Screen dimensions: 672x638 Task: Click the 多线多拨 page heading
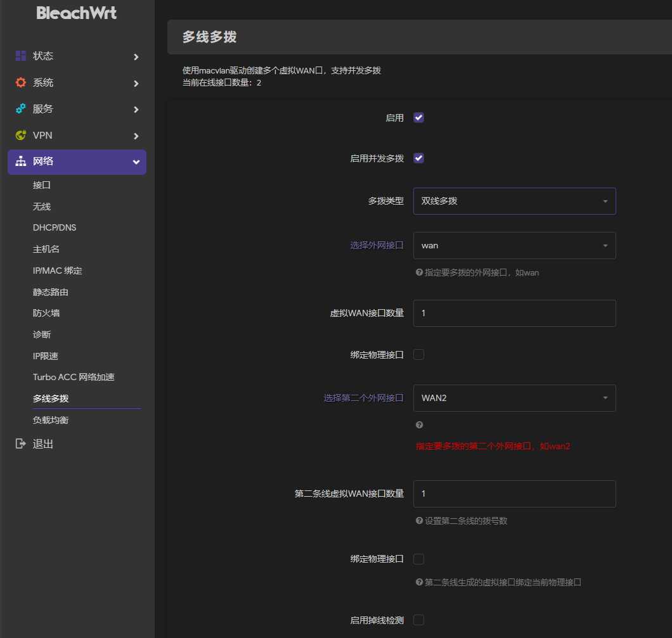pos(210,37)
